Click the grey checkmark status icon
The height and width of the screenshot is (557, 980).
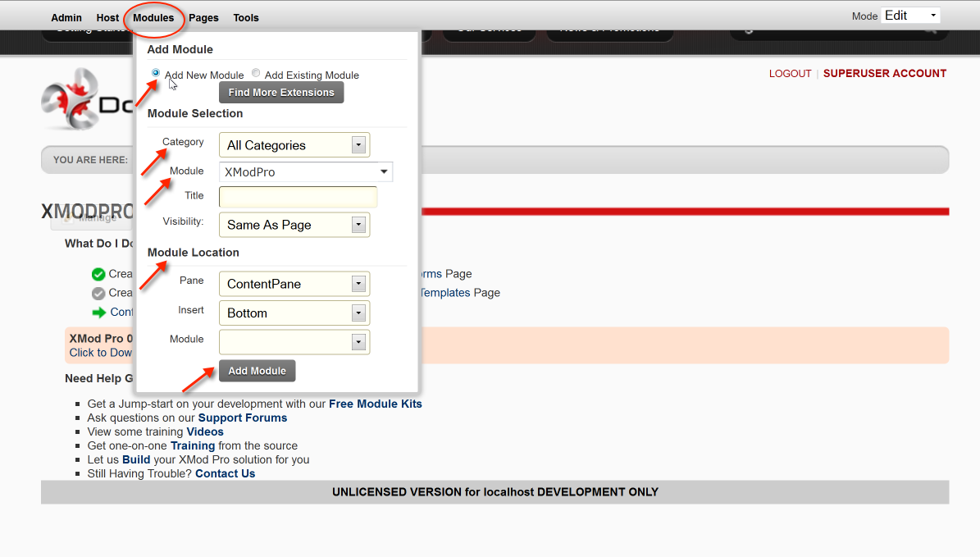tap(98, 293)
